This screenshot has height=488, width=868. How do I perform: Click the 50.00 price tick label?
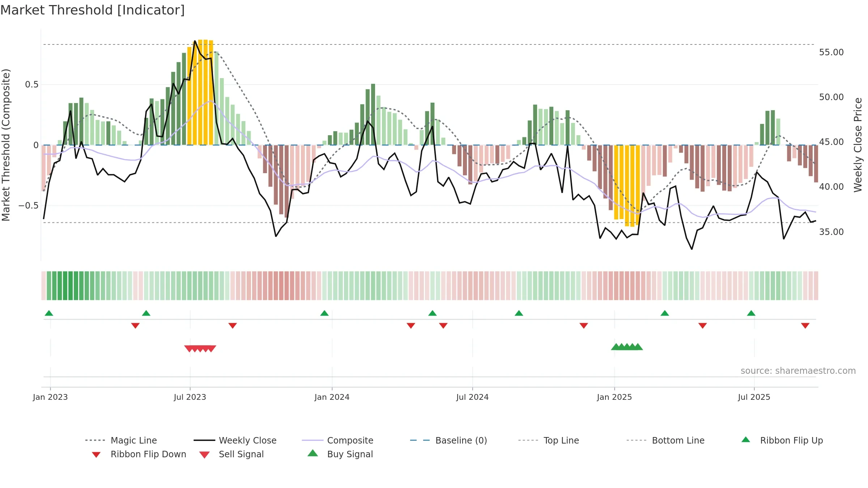(831, 97)
